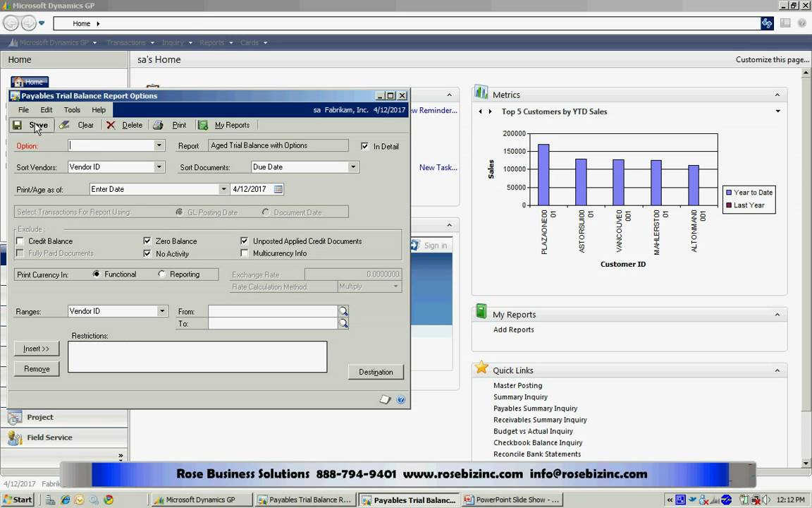Open the Master Posting quick link

coord(518,386)
